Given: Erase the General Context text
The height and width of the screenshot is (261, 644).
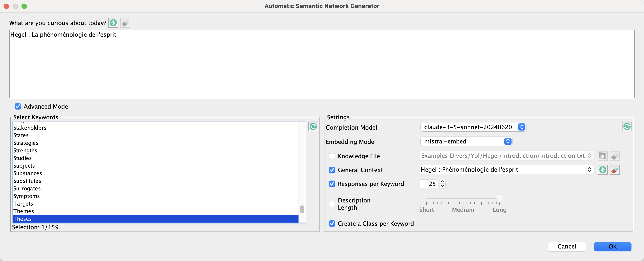Looking at the screenshot, I should coord(614,170).
